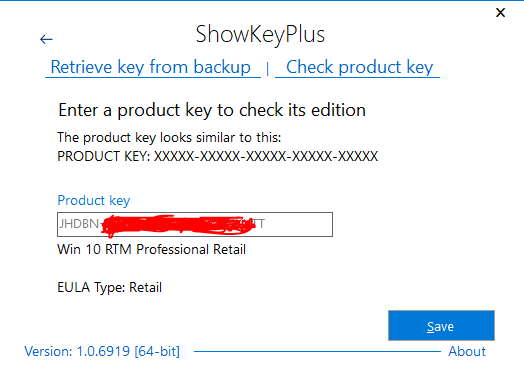
Task: Go back using the left arrow icon
Action: (x=46, y=39)
